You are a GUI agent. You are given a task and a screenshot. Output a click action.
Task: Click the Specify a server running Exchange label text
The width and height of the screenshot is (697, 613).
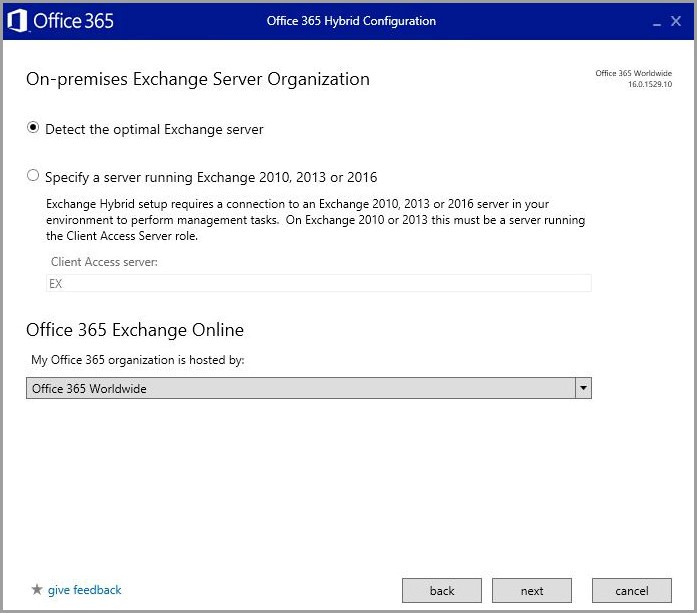pyautogui.click(x=210, y=177)
